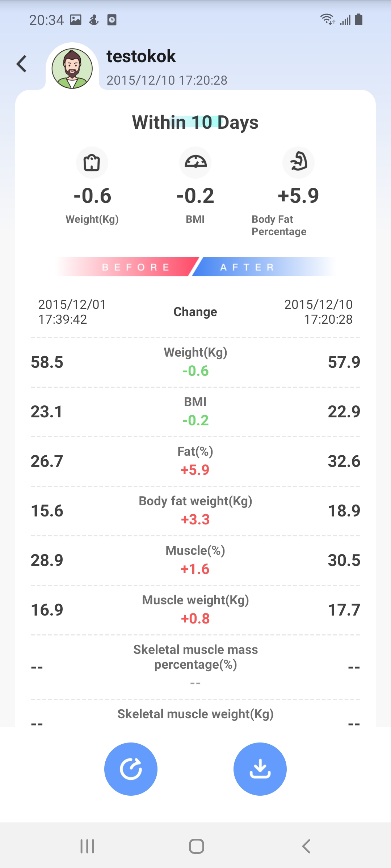The image size is (391, 868).
Task: Tap the Body fat weight(Kg) row
Action: [x=195, y=511]
